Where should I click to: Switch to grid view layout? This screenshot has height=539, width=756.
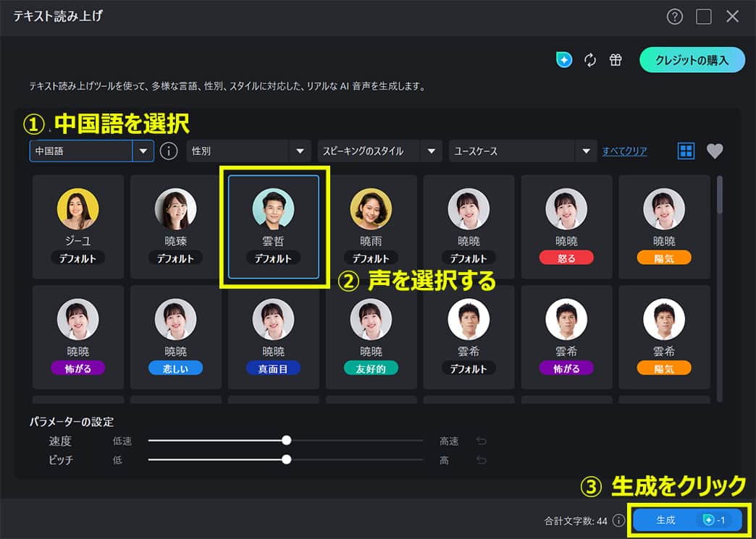tap(685, 151)
